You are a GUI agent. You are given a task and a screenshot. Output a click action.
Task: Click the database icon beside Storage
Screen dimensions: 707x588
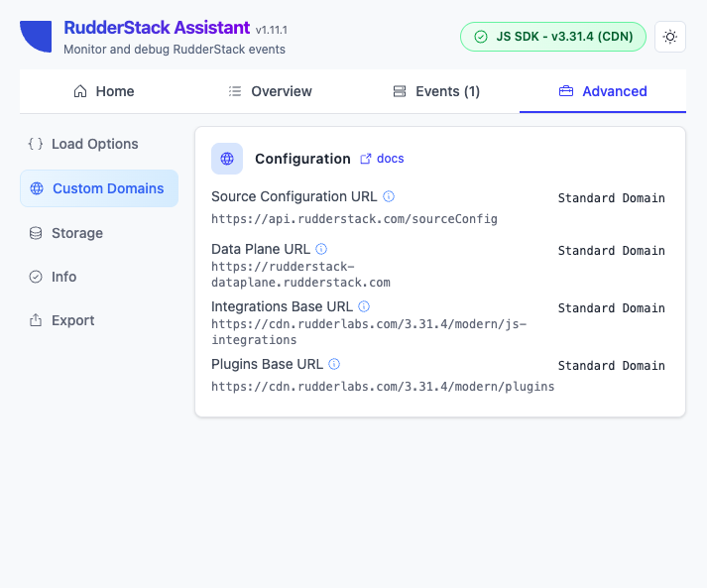point(36,233)
